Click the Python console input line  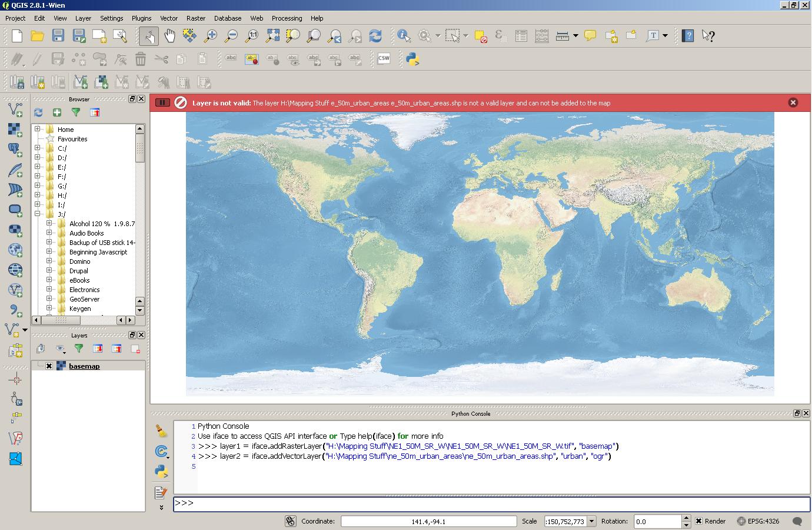click(x=491, y=503)
